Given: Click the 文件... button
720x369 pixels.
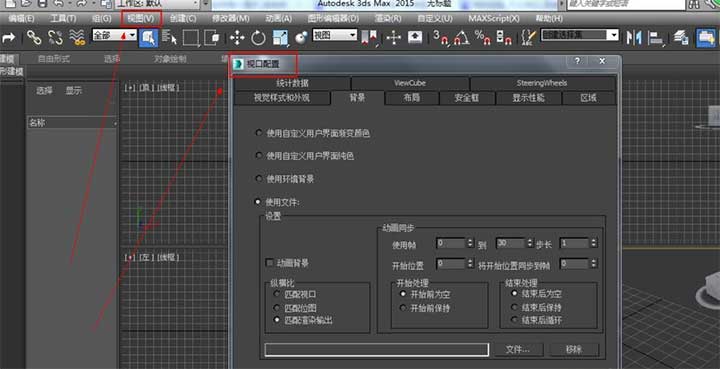Looking at the screenshot, I should 518,349.
